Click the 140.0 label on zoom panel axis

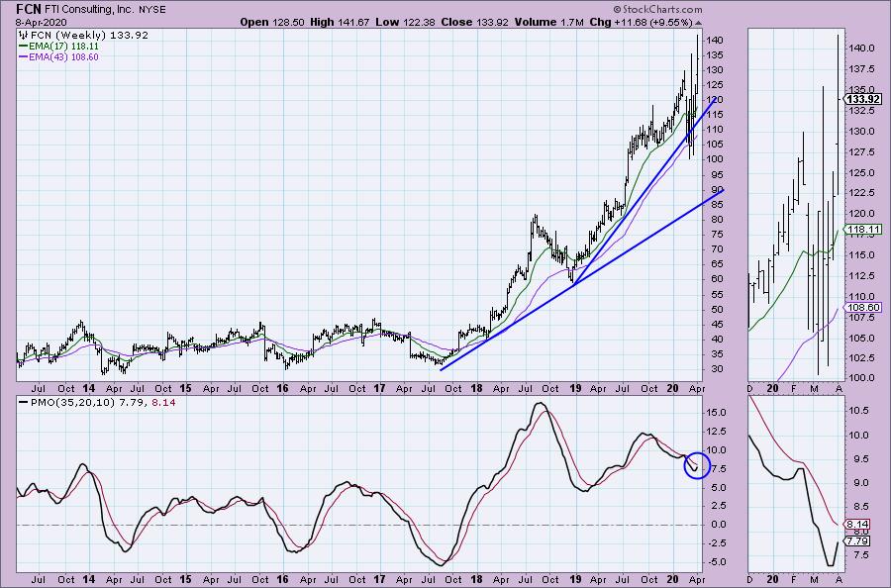[862, 49]
